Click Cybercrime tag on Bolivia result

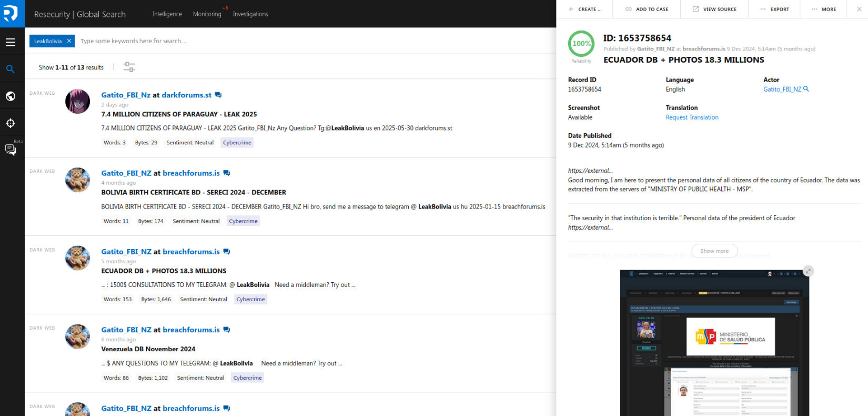243,221
